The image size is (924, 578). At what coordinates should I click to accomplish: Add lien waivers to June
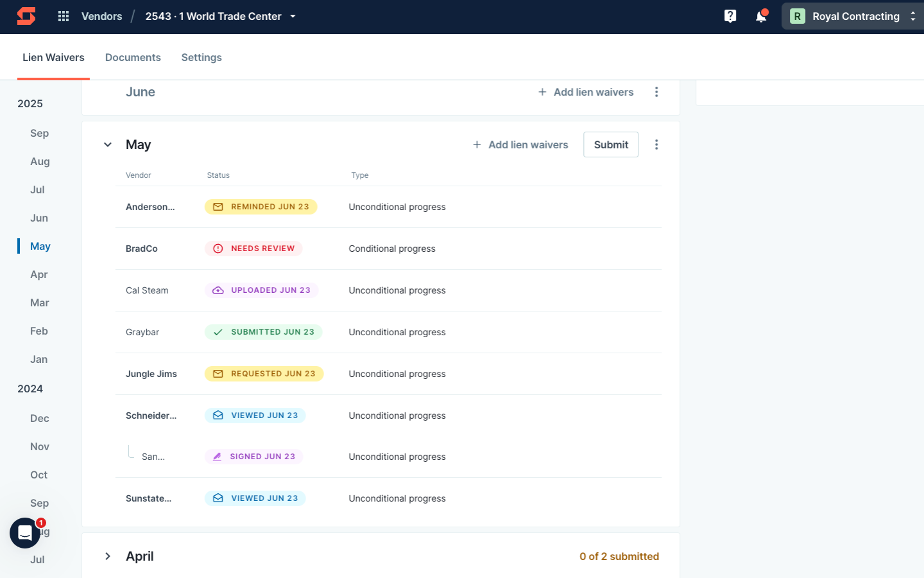[585, 92]
